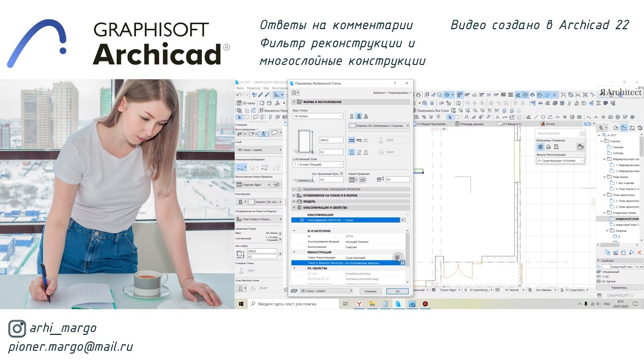This screenshot has width=644, height=362.
Task: Open favorites star in wall settings dialog
Action: point(294,93)
